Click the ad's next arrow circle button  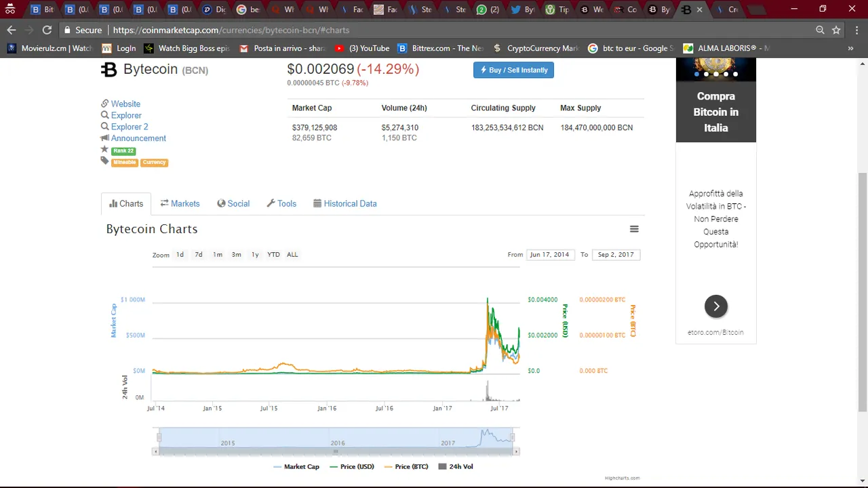[x=716, y=306]
